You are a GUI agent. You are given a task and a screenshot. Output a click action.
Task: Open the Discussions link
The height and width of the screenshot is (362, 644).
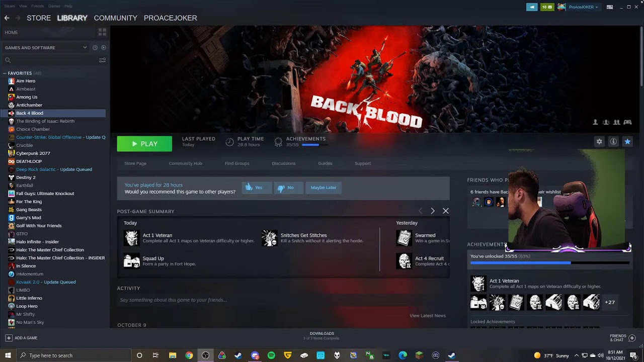[284, 163]
